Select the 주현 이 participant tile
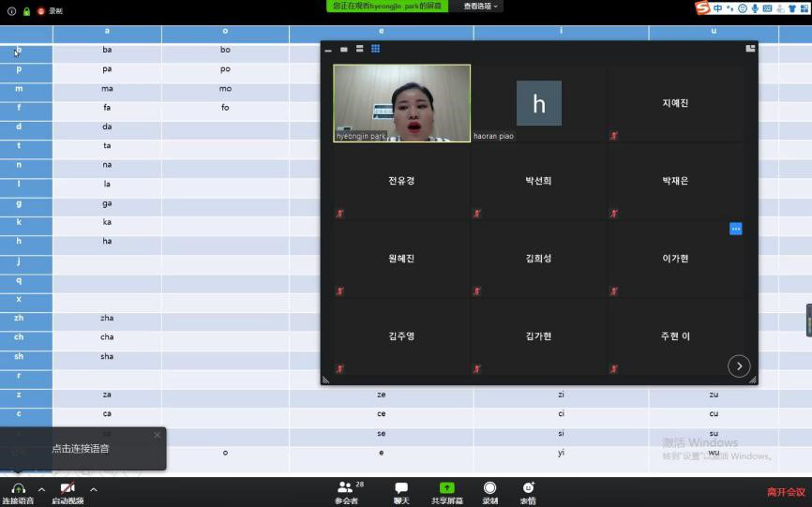 [675, 336]
